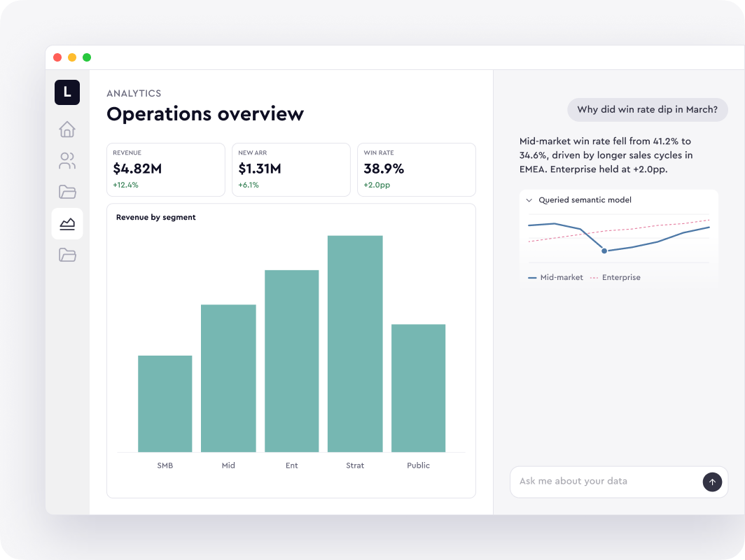The height and width of the screenshot is (560, 745).
Task: Click the March dip data point marker
Action: [x=604, y=251]
